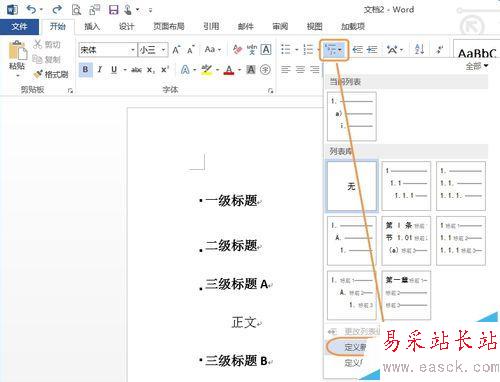Screen dimensions: 500x382
Task: Click the bullet list icon
Action: (x=286, y=50)
